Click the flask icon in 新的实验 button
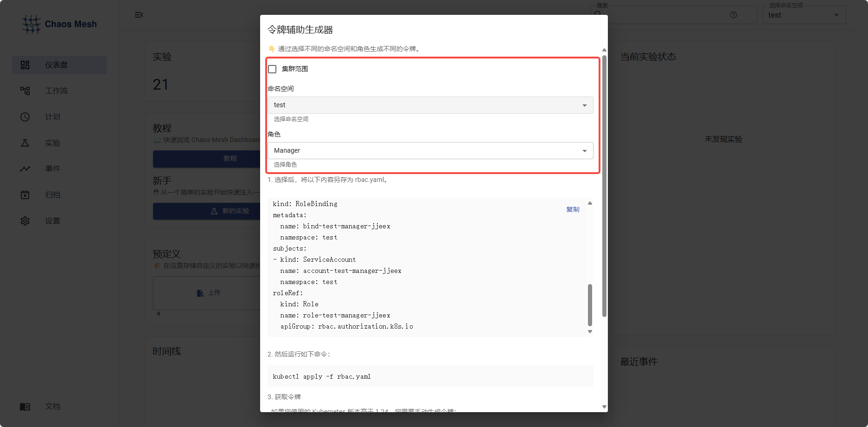This screenshot has width=868, height=427. coord(214,211)
